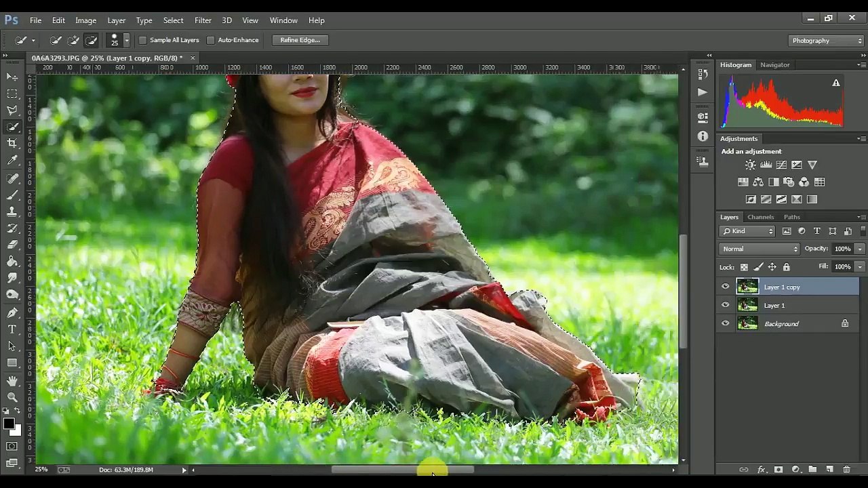This screenshot has height=488, width=868.
Task: Add layer mask icon in Layers panel
Action: [x=778, y=469]
